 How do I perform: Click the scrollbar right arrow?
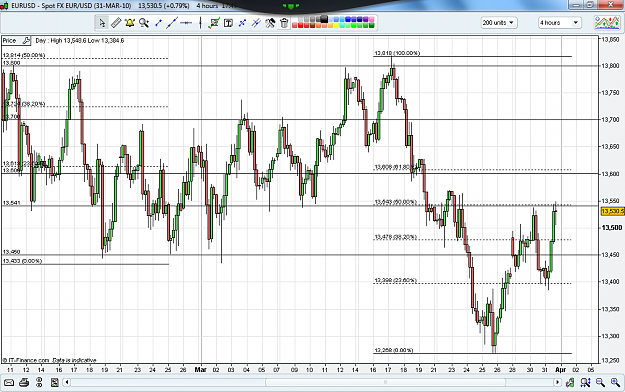(558, 382)
